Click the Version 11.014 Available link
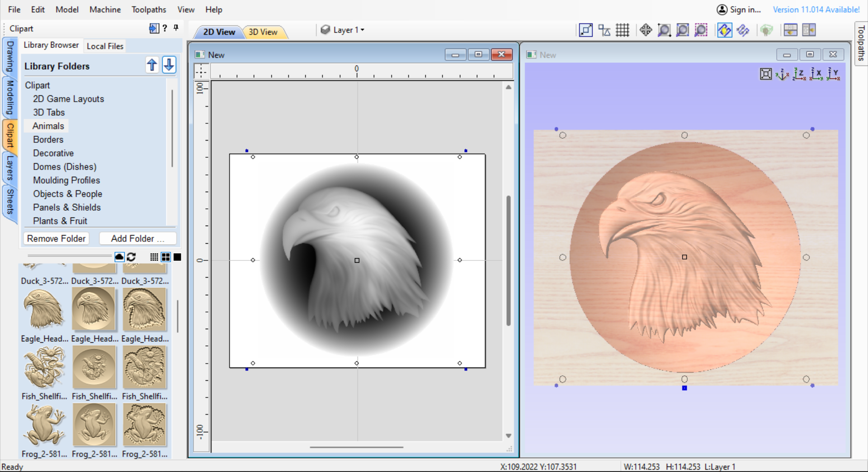This screenshot has height=472, width=868. point(816,9)
